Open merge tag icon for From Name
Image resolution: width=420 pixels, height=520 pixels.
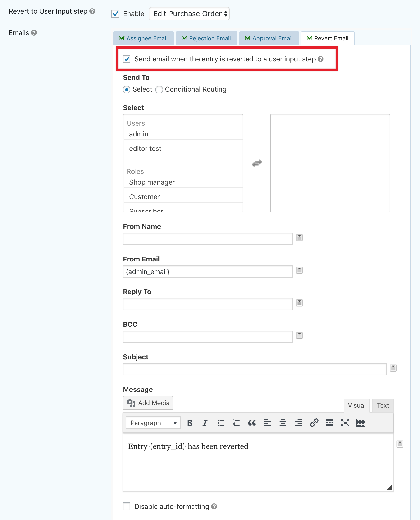click(299, 238)
